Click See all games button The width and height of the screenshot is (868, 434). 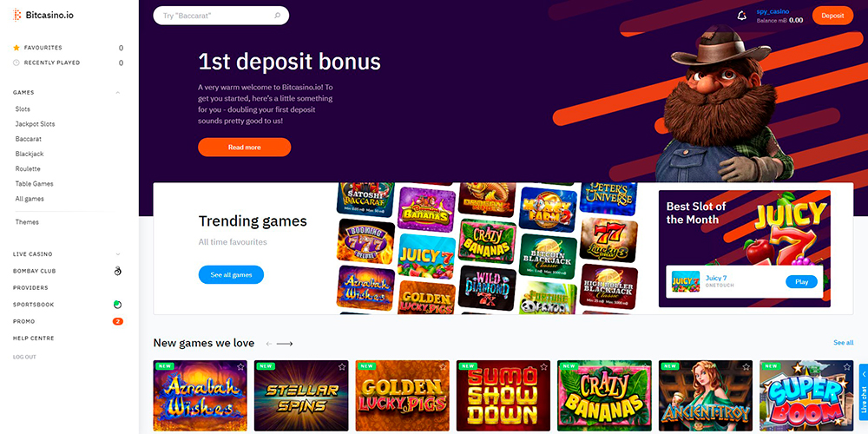232,274
